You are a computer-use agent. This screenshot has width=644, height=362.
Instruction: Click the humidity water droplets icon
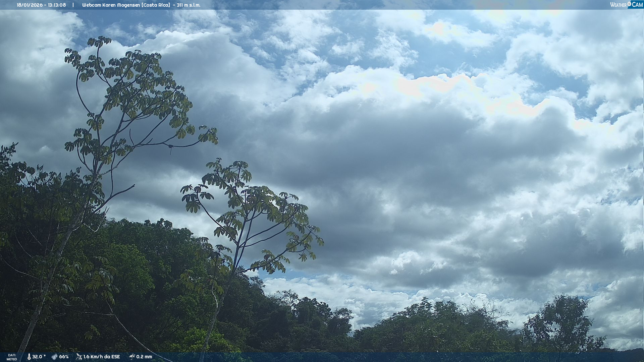coord(54,357)
